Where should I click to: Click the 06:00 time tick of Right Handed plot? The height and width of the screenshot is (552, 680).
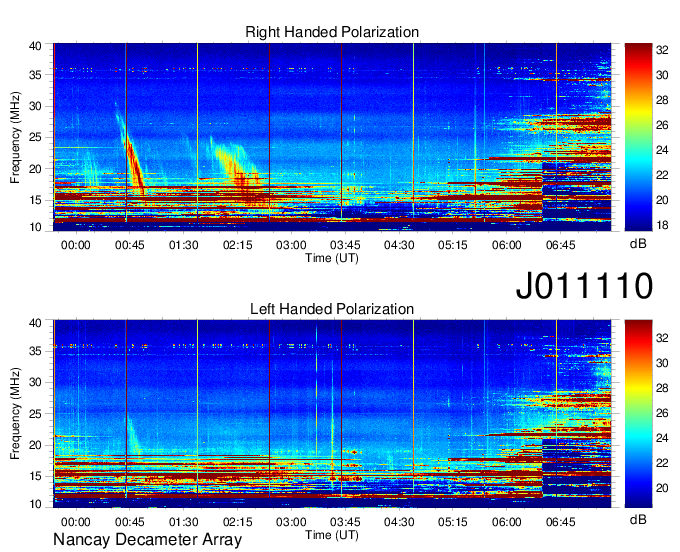point(507,245)
